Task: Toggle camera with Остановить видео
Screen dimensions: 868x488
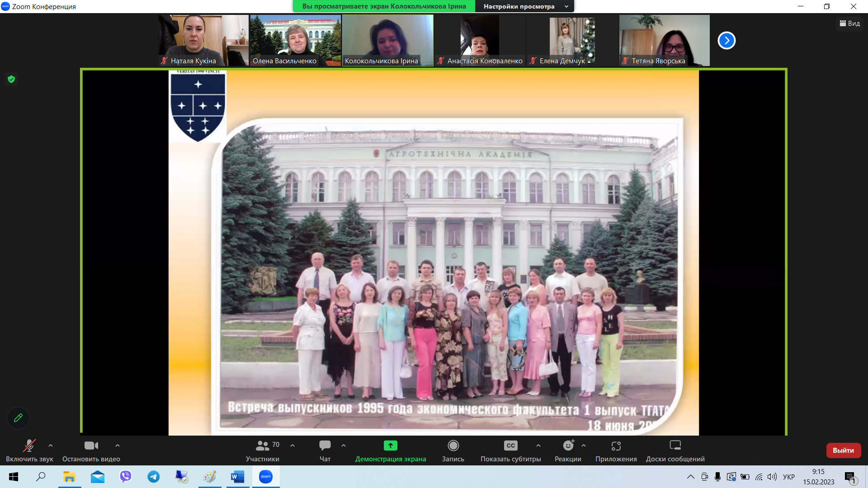Action: click(91, 450)
